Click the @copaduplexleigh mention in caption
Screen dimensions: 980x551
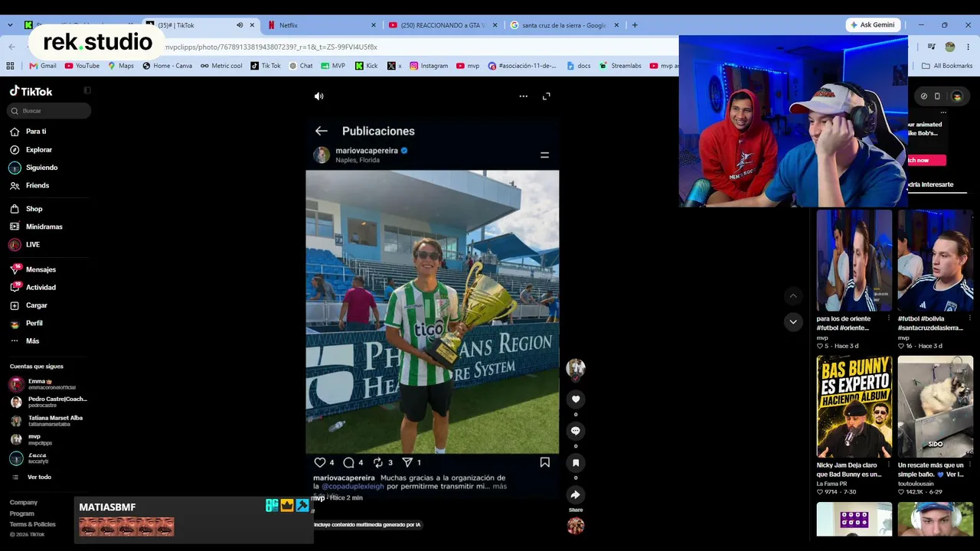[x=353, y=487]
